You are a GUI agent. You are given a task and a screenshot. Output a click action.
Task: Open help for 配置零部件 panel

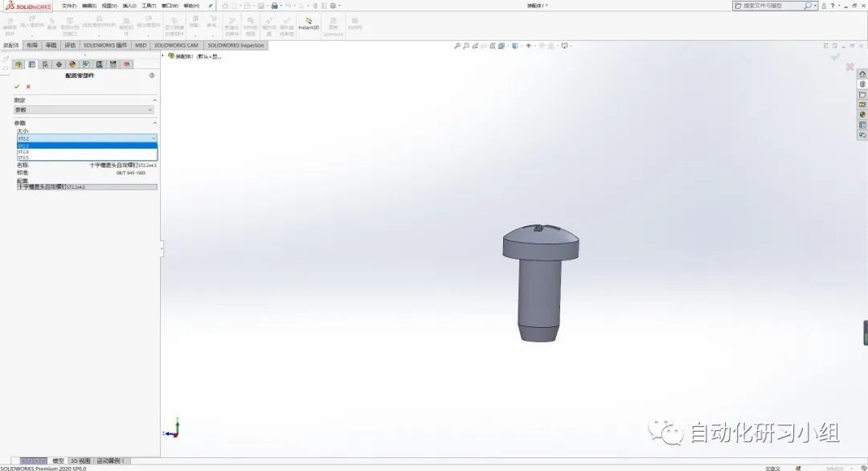(x=152, y=76)
